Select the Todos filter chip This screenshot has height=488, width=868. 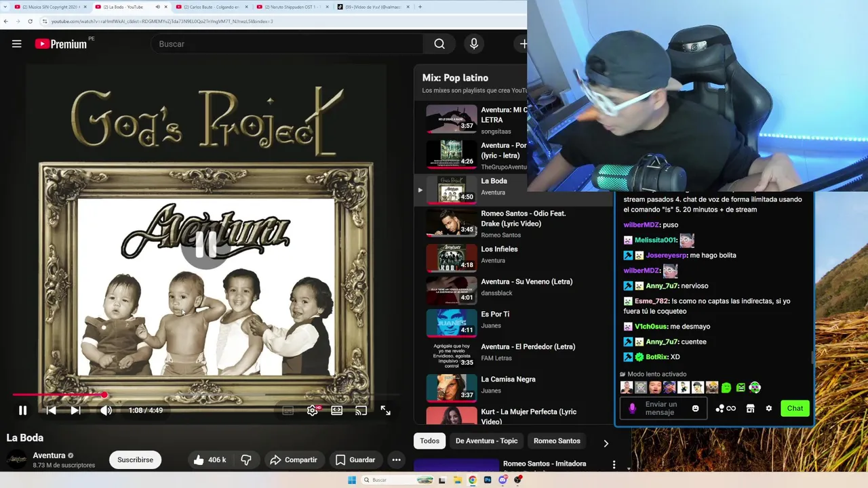click(429, 441)
